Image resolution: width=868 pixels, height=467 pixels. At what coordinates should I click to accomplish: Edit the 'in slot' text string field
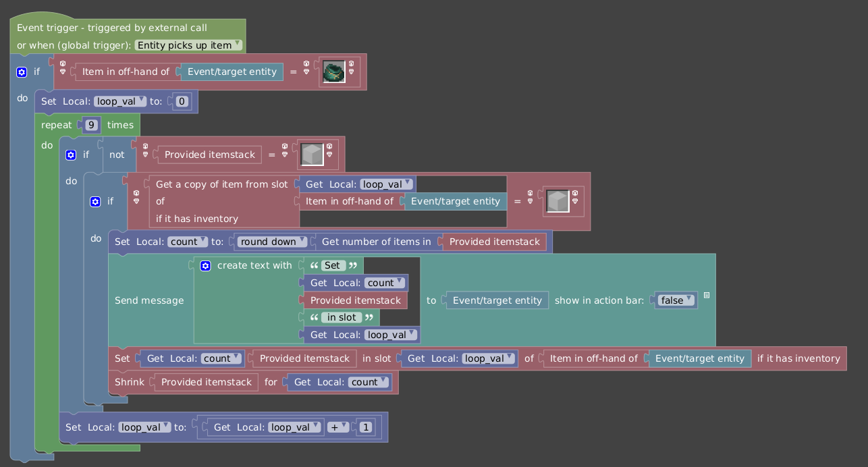click(x=342, y=317)
